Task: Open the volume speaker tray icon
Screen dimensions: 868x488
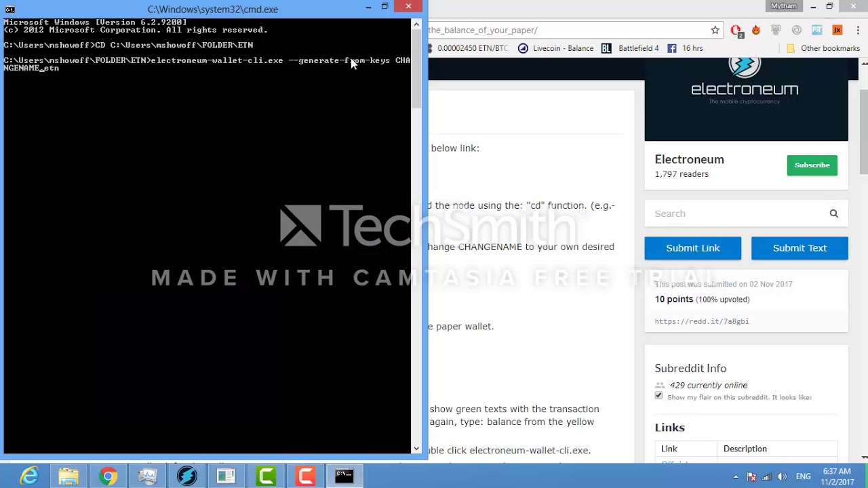Action: 782,476
